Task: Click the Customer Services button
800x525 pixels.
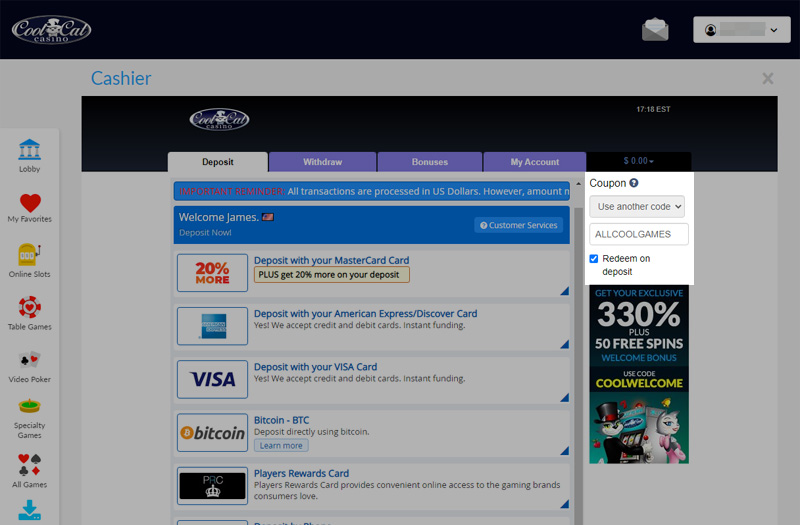Action: [x=518, y=225]
